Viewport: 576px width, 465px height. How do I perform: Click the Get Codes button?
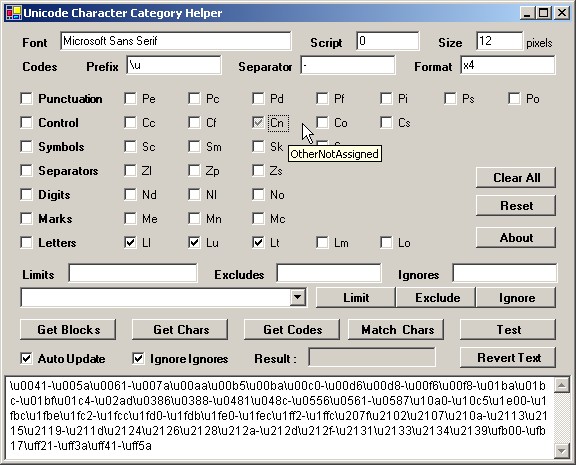point(292,329)
